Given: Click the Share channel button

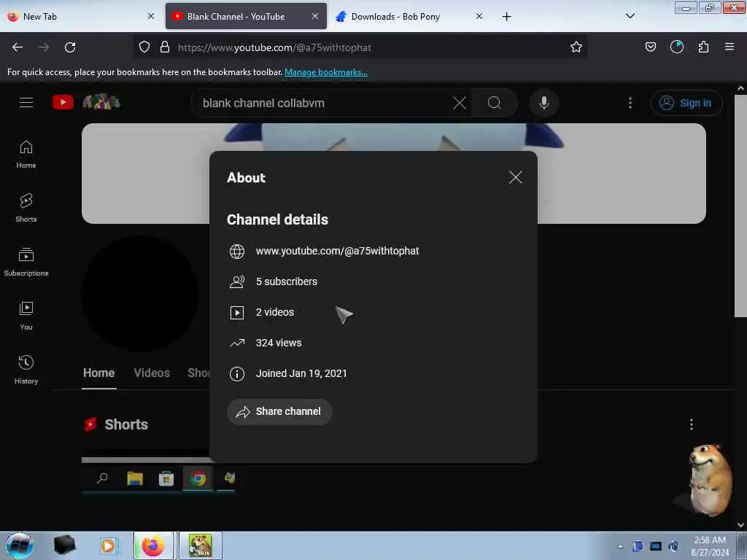Looking at the screenshot, I should tap(279, 411).
